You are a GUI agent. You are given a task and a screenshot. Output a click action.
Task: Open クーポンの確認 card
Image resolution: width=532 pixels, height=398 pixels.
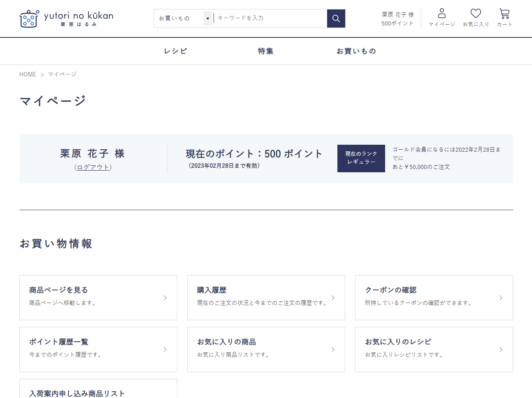434,298
